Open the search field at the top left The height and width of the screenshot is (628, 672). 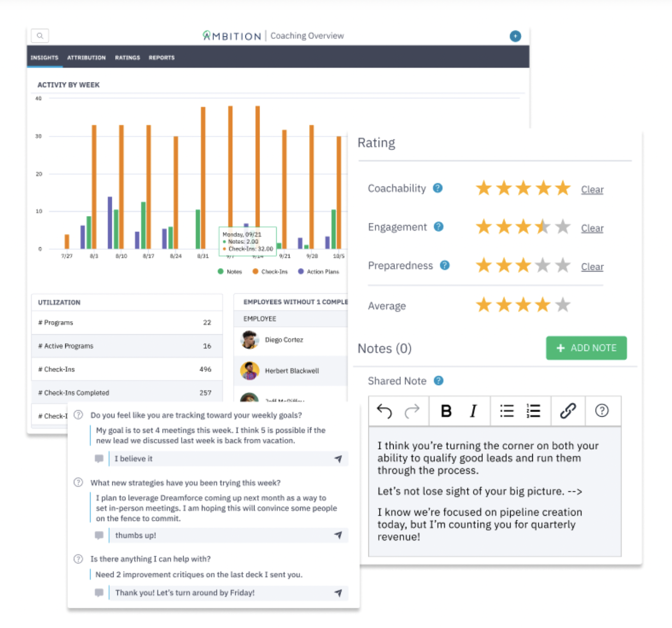39,35
